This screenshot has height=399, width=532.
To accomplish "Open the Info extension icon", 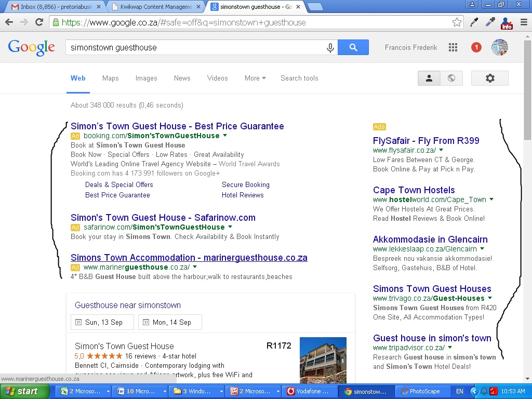I will coord(507,23).
